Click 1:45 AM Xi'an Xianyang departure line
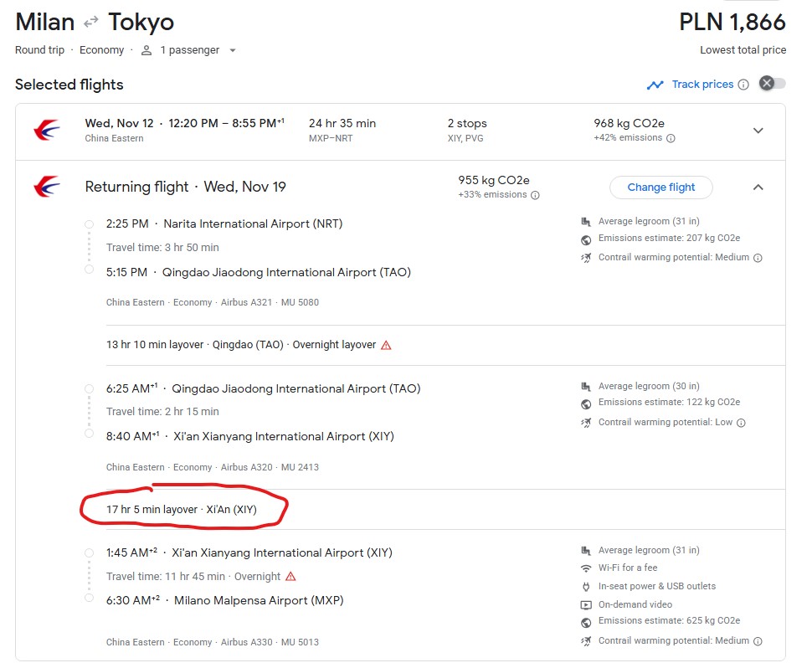812x668 pixels. click(249, 552)
